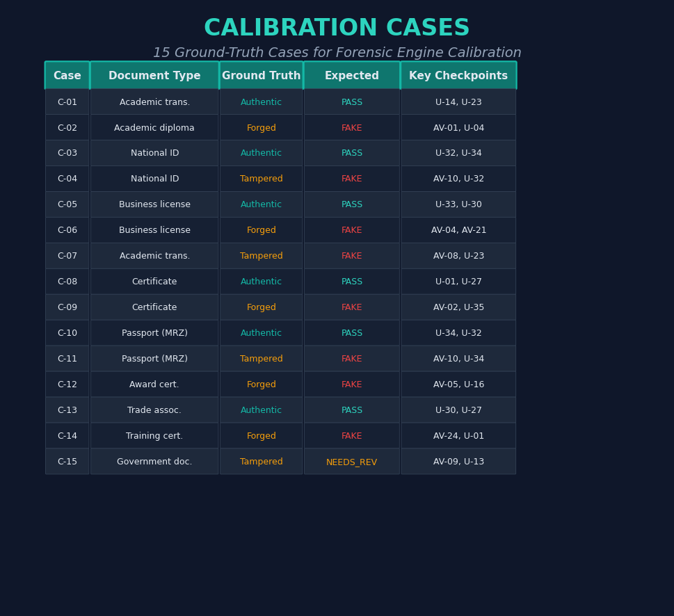Click checkpoint AV-08, U-23 for case C-07
Image resolution: width=674 pixels, height=616 pixels.
point(458,255)
